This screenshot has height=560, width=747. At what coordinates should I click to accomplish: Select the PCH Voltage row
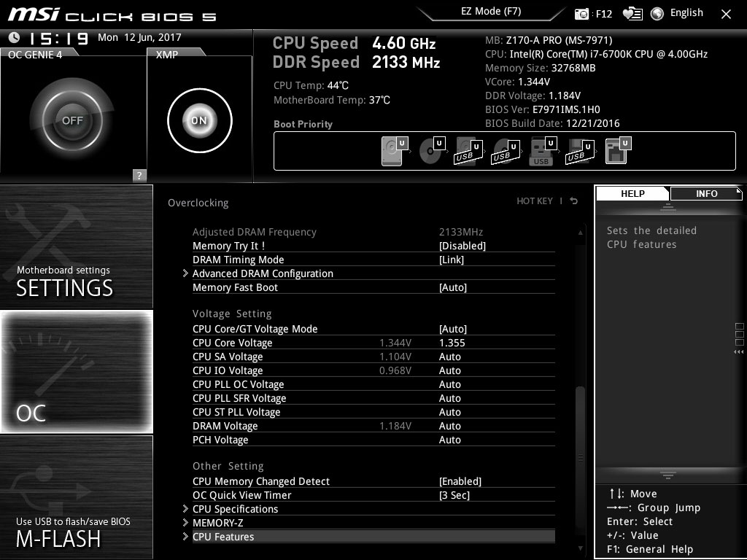point(373,440)
